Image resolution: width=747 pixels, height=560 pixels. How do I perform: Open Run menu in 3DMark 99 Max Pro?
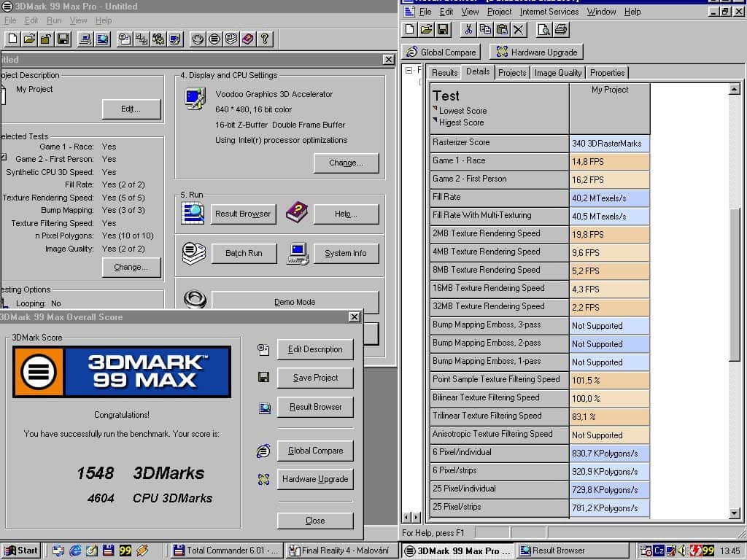point(54,20)
